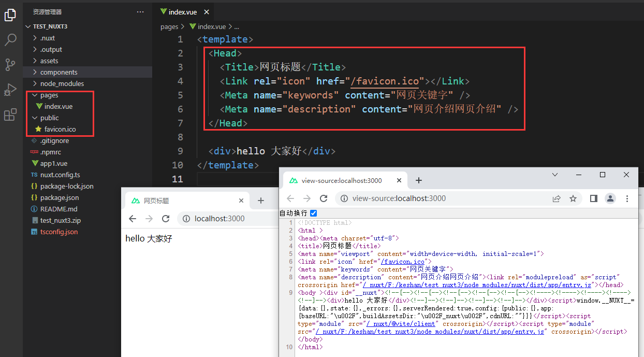This screenshot has width=644, height=357.
Task: Open the tab search chevron in view-source window
Action: coord(555,175)
